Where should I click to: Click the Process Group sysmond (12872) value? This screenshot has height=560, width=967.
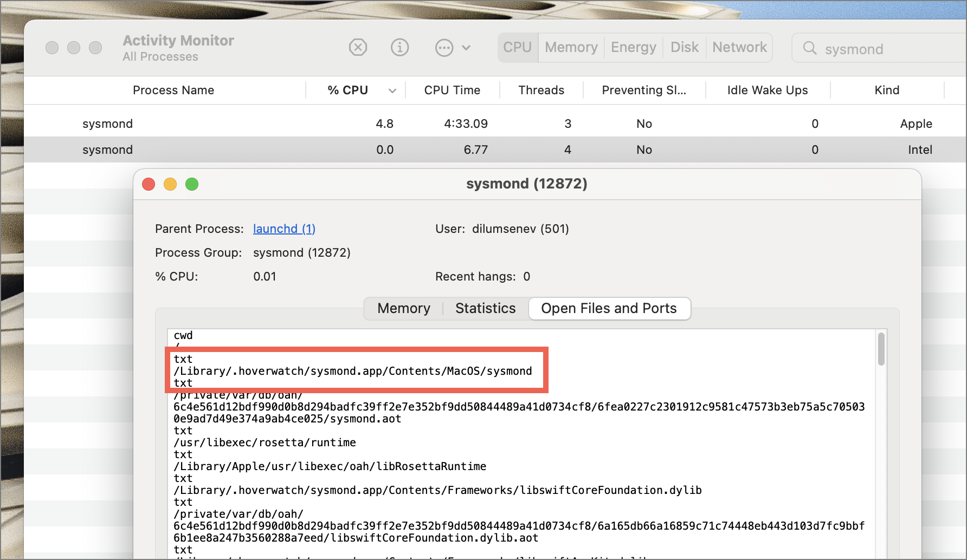pyautogui.click(x=302, y=252)
